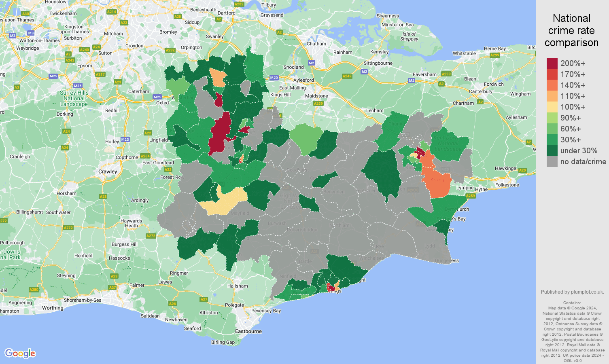The image size is (609, 364).
Task: Click the East Grinstead map label
Action: (x=158, y=163)
